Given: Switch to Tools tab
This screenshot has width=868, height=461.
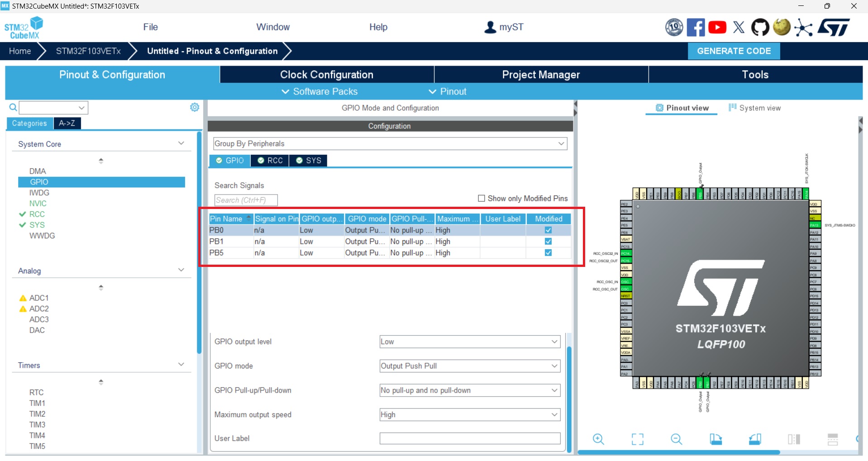Looking at the screenshot, I should tap(755, 75).
